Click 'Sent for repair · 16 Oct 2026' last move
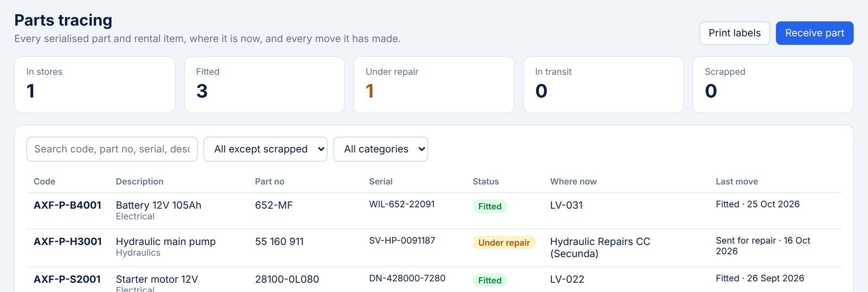The height and width of the screenshot is (292, 868). 763,246
